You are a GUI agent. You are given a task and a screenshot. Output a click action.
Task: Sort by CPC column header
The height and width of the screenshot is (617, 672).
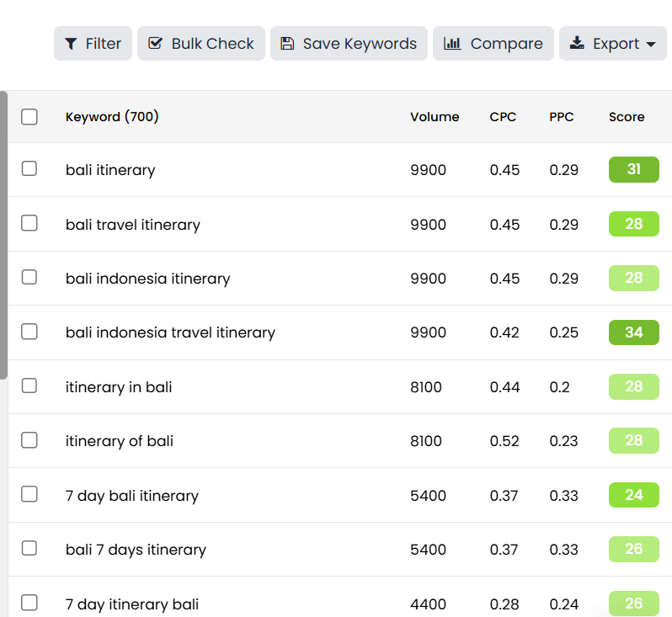coord(503,116)
